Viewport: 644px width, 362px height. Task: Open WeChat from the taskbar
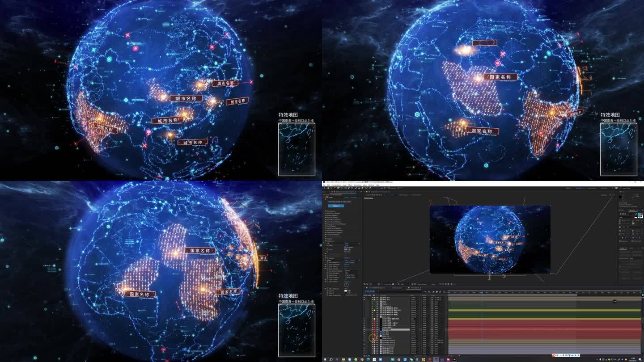pyautogui.click(x=411, y=359)
